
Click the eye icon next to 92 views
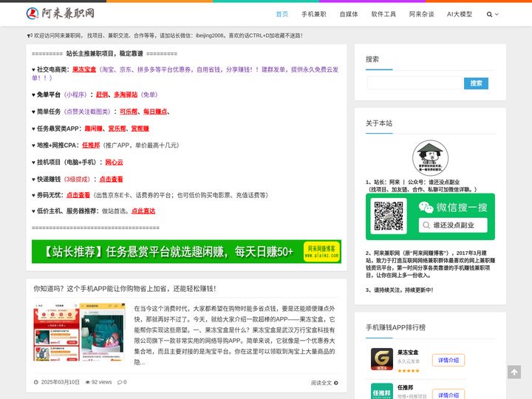click(87, 383)
